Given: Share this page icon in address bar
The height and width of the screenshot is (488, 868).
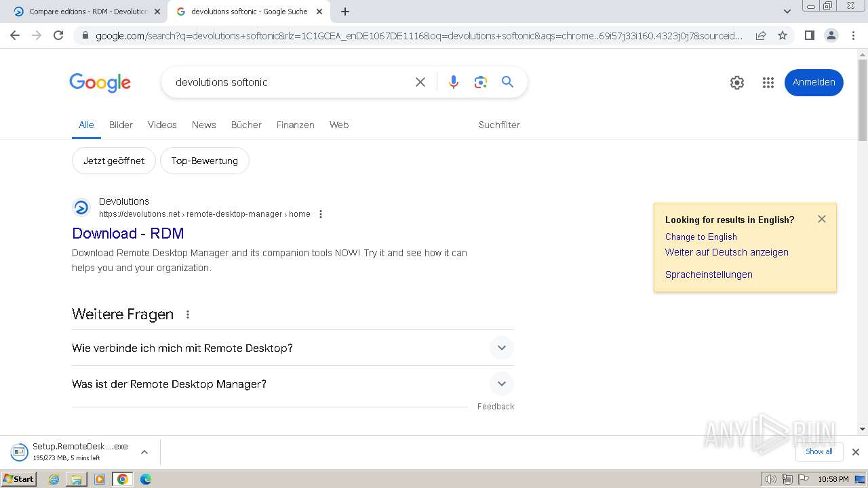Looking at the screenshot, I should pyautogui.click(x=761, y=35).
